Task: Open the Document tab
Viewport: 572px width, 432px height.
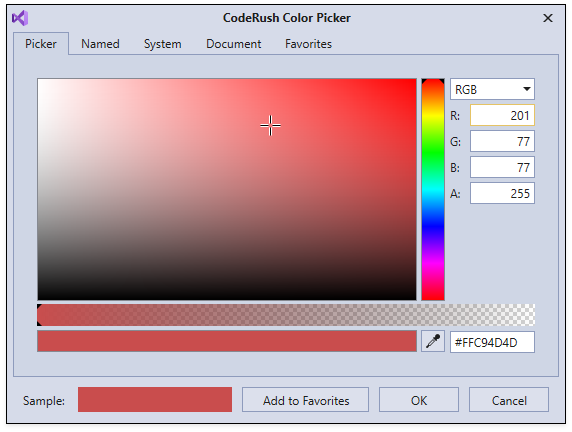Action: pos(233,44)
